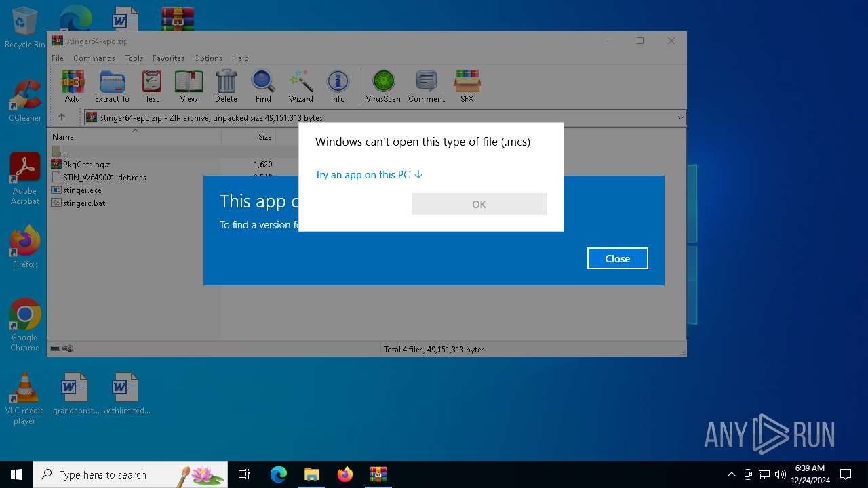868x488 pixels.
Task: Open the Tools menu
Action: click(134, 58)
